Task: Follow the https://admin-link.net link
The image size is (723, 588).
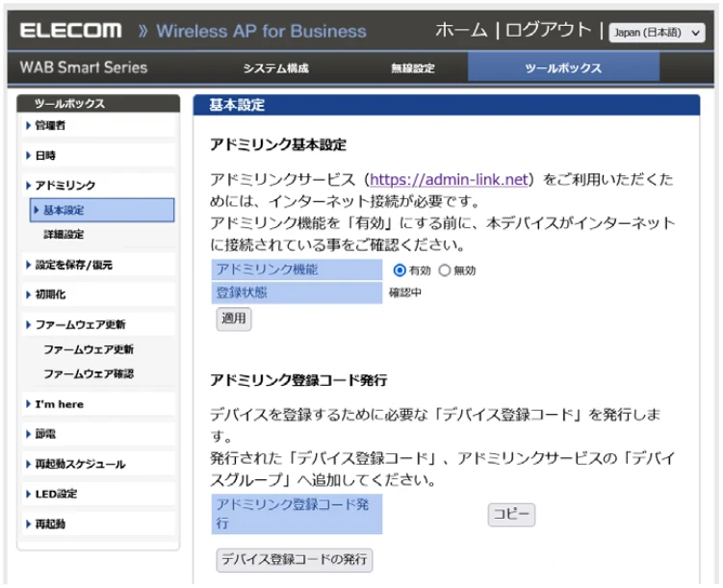Action: click(x=449, y=179)
